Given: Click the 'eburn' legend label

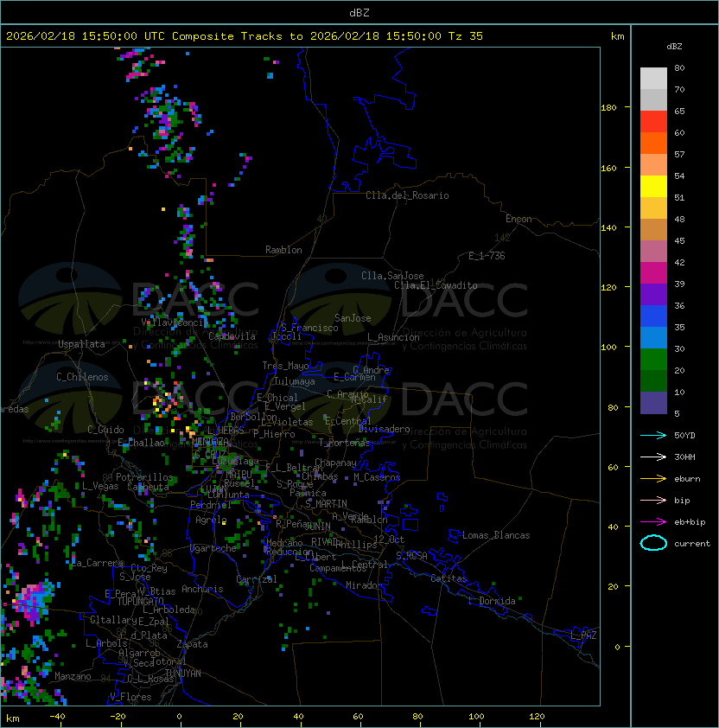Looking at the screenshot, I should tap(687, 479).
